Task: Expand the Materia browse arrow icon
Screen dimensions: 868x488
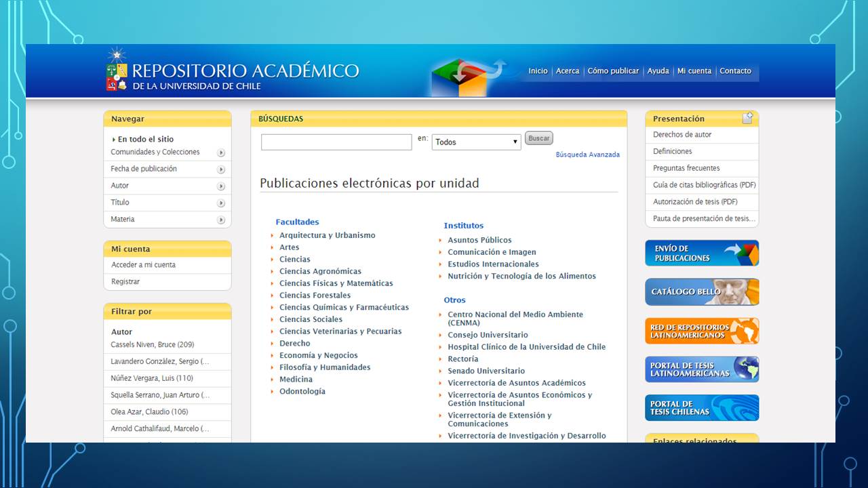Action: [x=221, y=220]
